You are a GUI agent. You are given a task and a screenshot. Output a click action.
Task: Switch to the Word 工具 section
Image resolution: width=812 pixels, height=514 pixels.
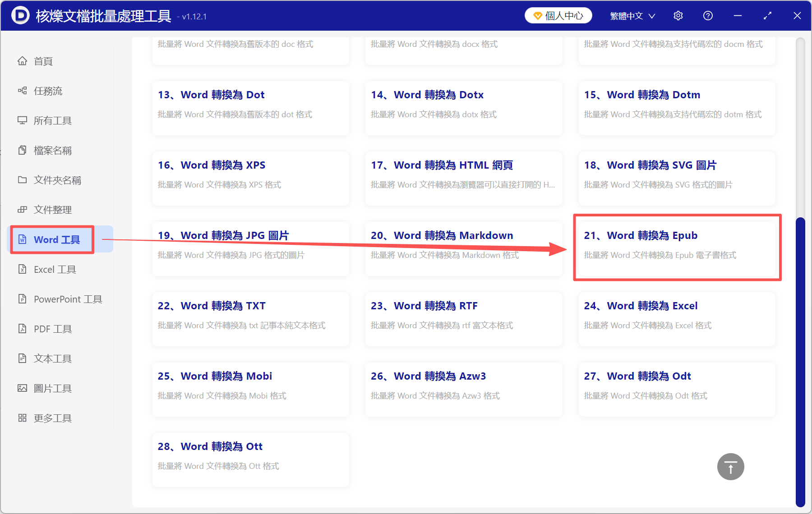pyautogui.click(x=51, y=239)
